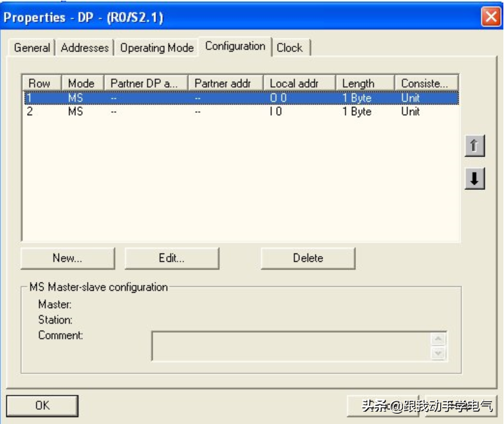504x424 pixels.
Task: Open the Clock tab
Action: pos(290,48)
